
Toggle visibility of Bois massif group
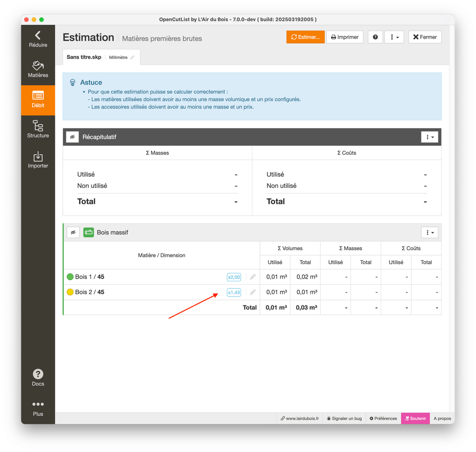coord(73,233)
